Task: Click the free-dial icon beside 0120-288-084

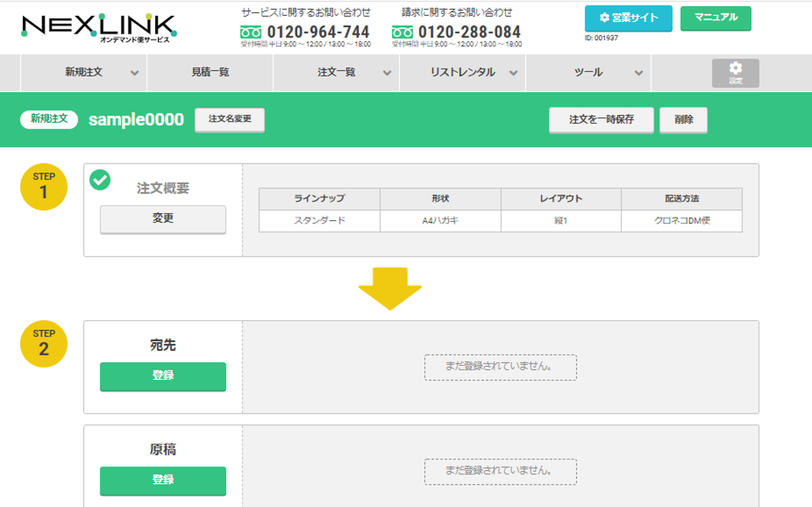Action: 402,32
